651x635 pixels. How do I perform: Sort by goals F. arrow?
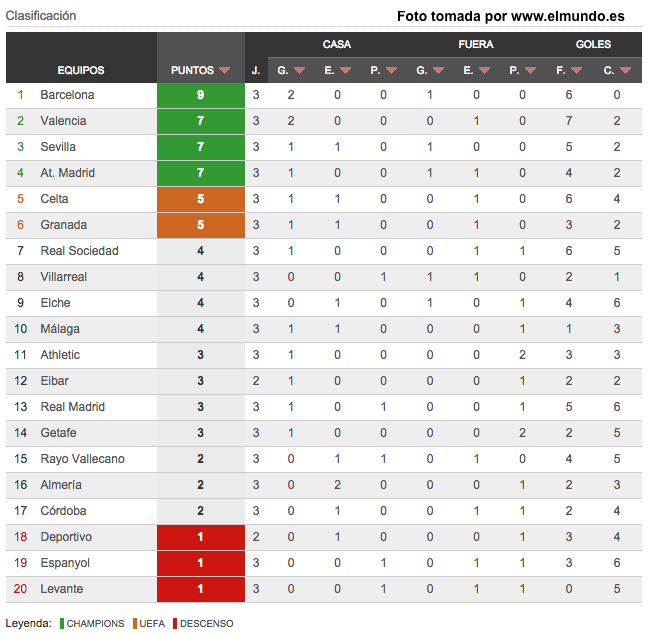[577, 71]
